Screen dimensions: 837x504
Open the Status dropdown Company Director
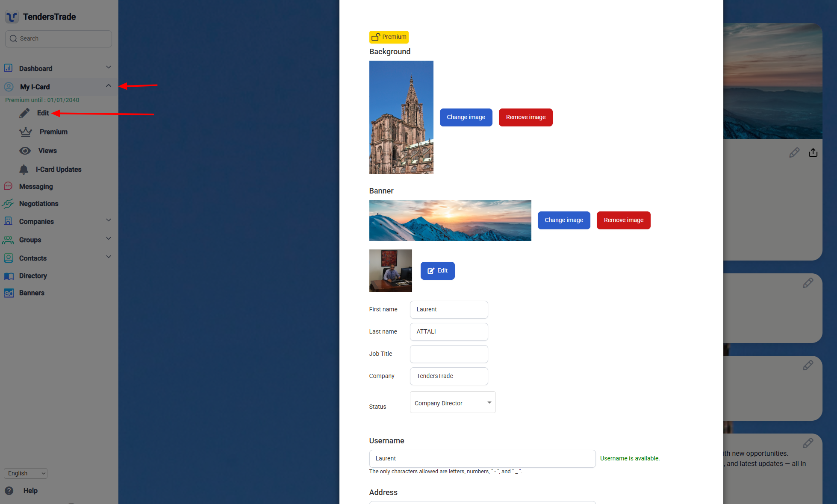[x=452, y=403]
